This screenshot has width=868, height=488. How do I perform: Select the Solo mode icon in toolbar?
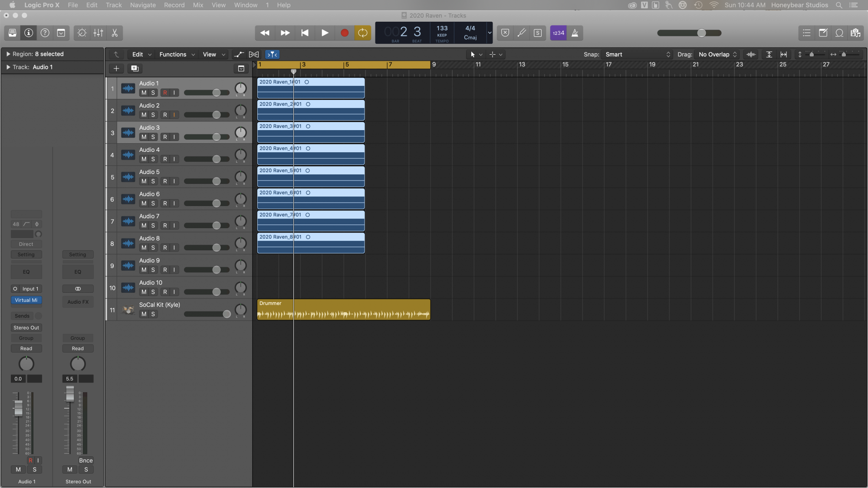(536, 33)
